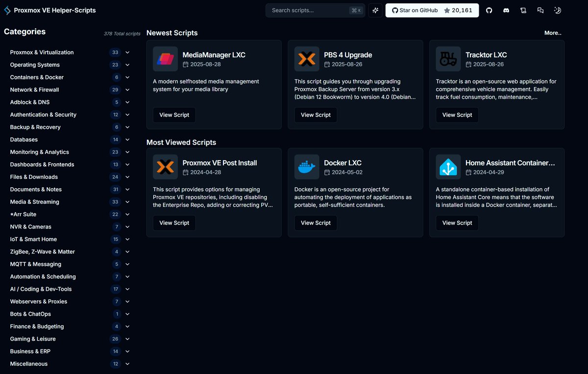588x374 pixels.
Task: Toggle the dark/light theme moon icon
Action: pyautogui.click(x=558, y=10)
